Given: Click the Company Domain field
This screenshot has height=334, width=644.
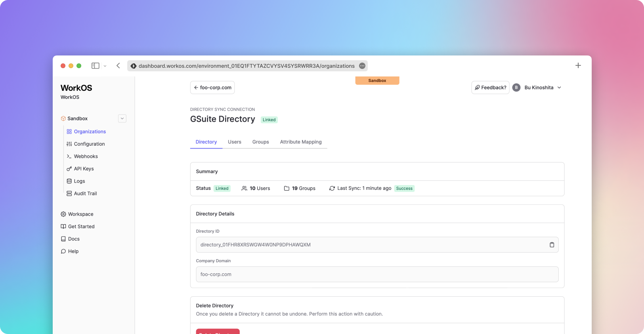Looking at the screenshot, I should 377,274.
